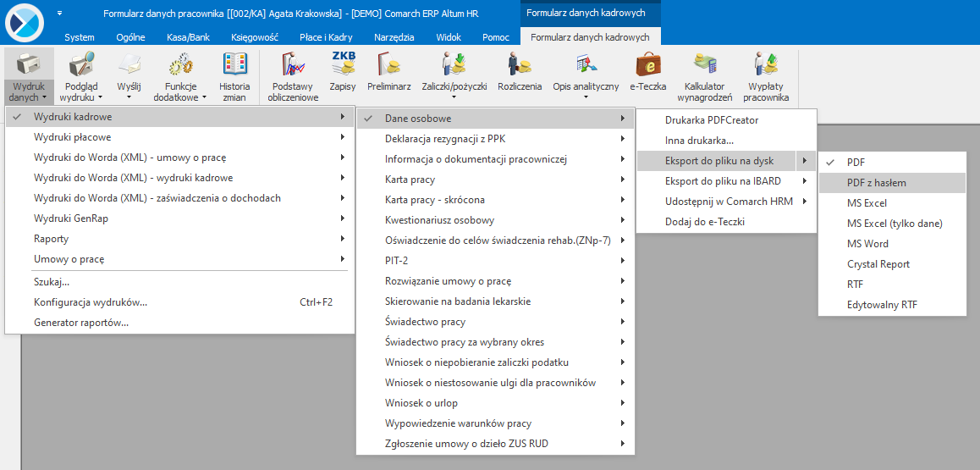Open Świadectwo pracy za wybrany okres
The width and height of the screenshot is (980, 470).
click(496, 342)
